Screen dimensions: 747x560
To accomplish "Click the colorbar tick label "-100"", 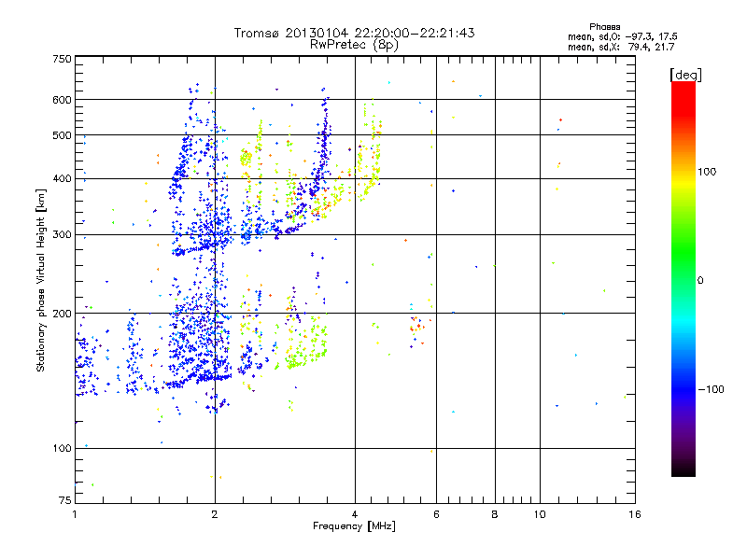I will [x=712, y=389].
